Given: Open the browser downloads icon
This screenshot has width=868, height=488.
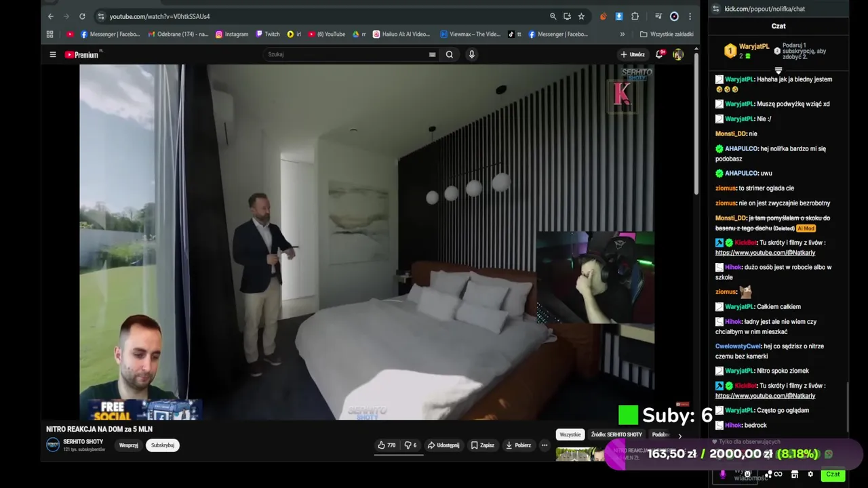Looking at the screenshot, I should (x=619, y=16).
